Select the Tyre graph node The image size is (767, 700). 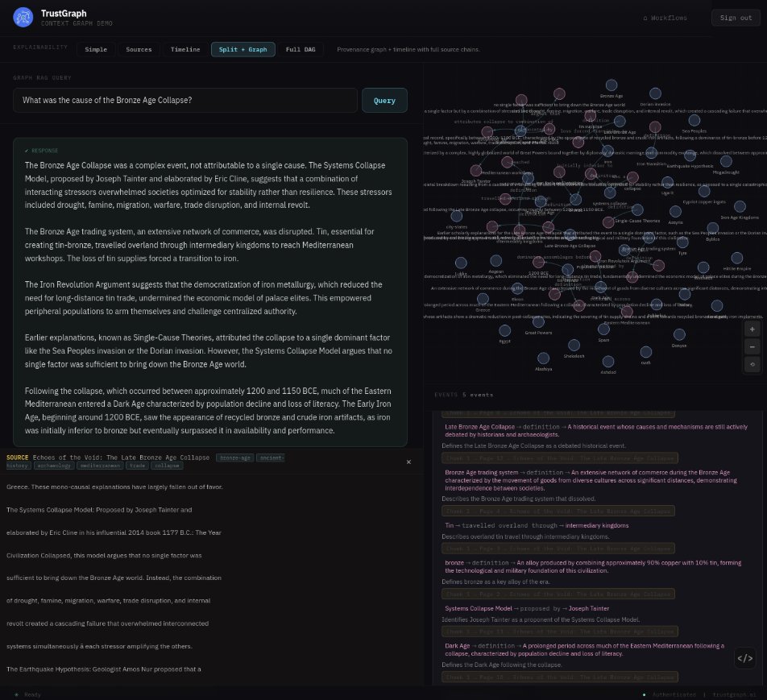(x=682, y=242)
